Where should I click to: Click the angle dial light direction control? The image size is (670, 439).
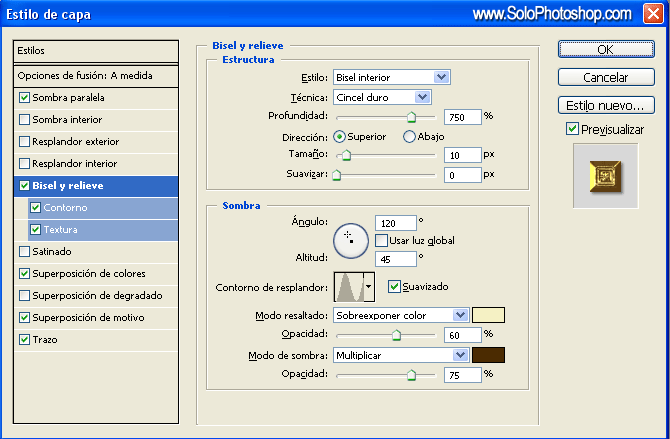pyautogui.click(x=349, y=238)
